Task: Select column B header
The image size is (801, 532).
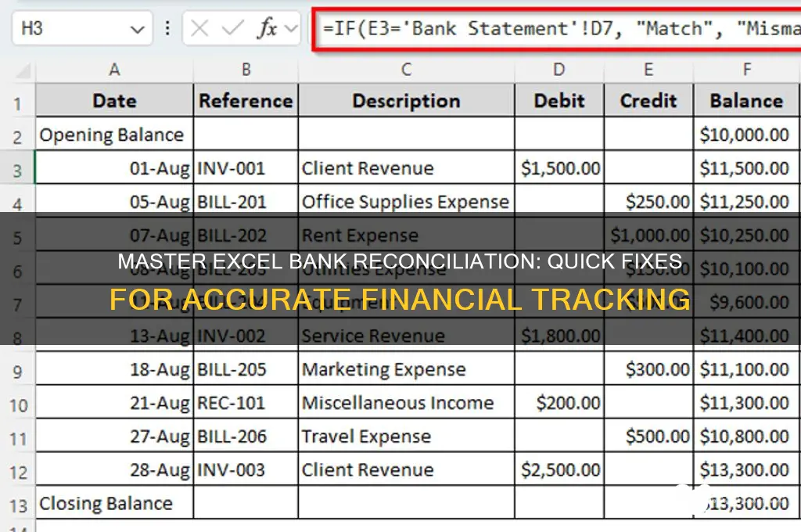Action: coord(246,70)
